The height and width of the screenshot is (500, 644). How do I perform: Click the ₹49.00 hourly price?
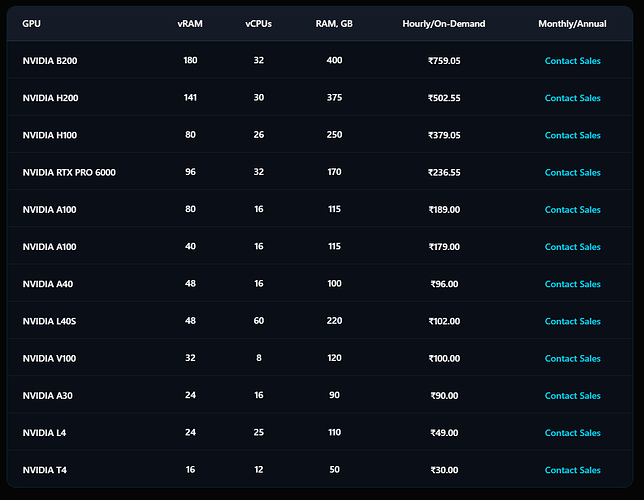(444, 433)
